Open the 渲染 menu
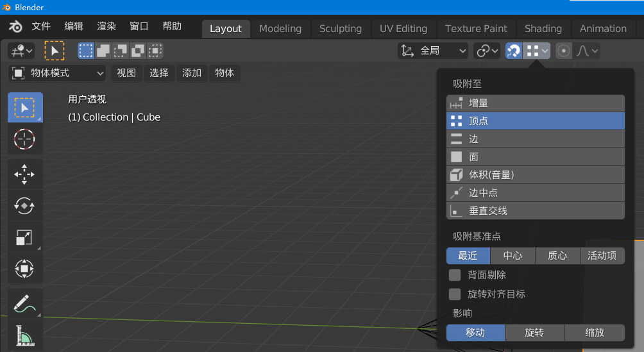The width and height of the screenshot is (644, 352). point(106,26)
